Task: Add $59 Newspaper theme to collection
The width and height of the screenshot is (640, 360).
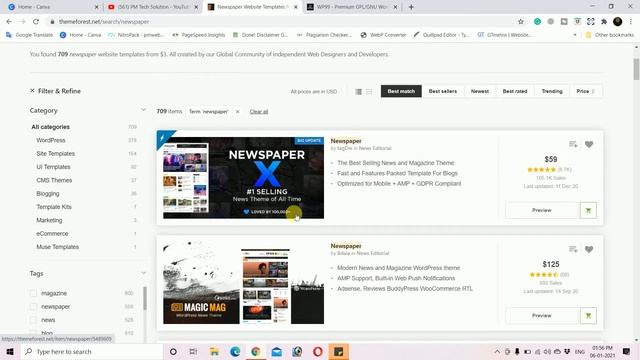Action: coord(573,144)
